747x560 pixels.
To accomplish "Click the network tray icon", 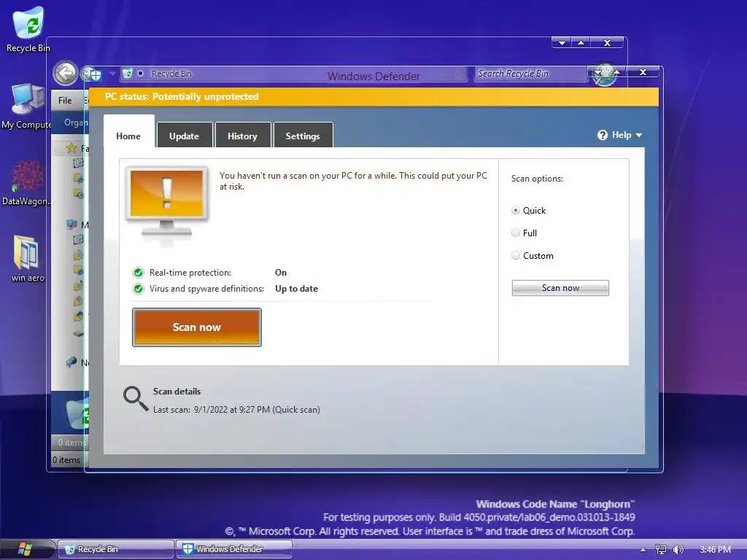I will [x=661, y=550].
